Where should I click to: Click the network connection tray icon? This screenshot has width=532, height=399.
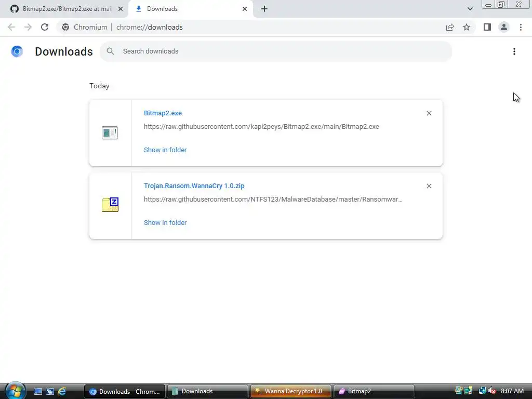pyautogui.click(x=482, y=391)
